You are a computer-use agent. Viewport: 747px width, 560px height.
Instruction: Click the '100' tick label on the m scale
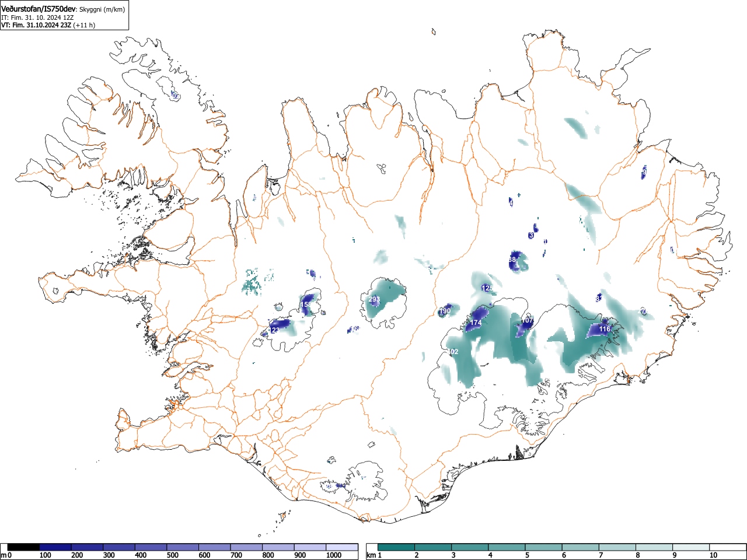(x=45, y=555)
